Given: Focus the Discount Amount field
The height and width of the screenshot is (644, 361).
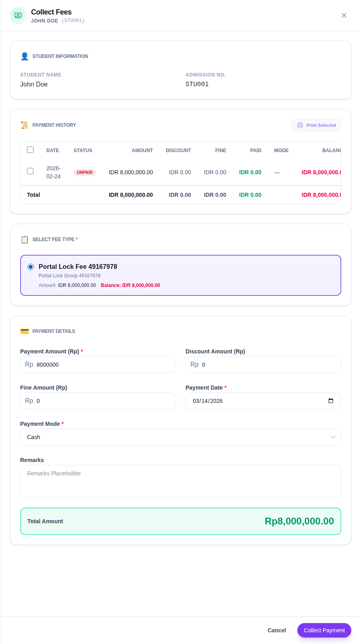Looking at the screenshot, I should (263, 365).
